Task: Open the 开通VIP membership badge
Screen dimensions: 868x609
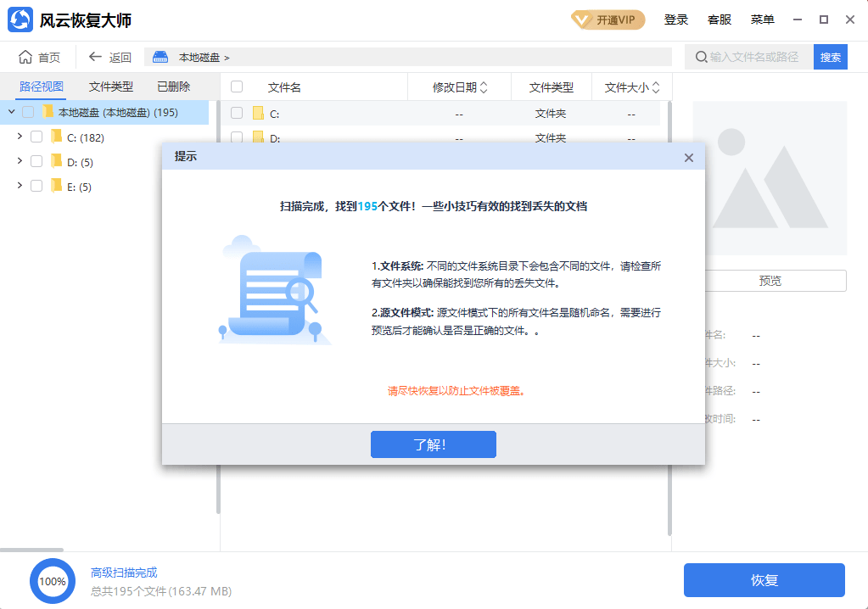Action: pos(608,19)
